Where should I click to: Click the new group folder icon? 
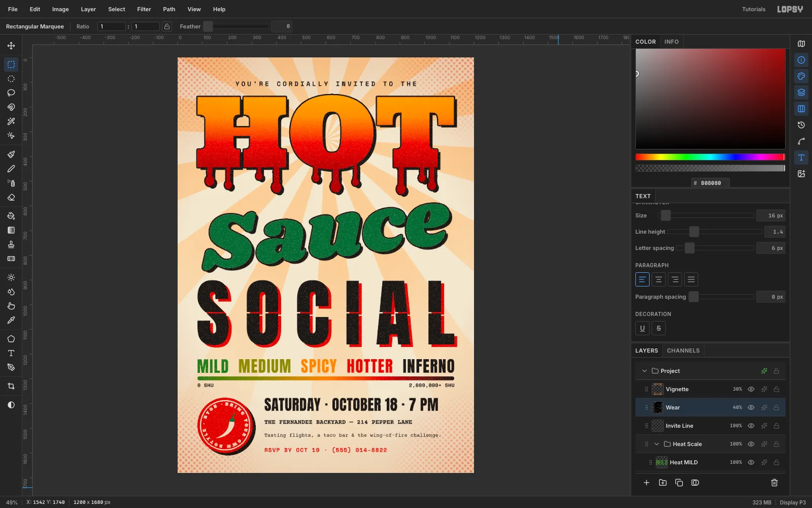tap(663, 483)
